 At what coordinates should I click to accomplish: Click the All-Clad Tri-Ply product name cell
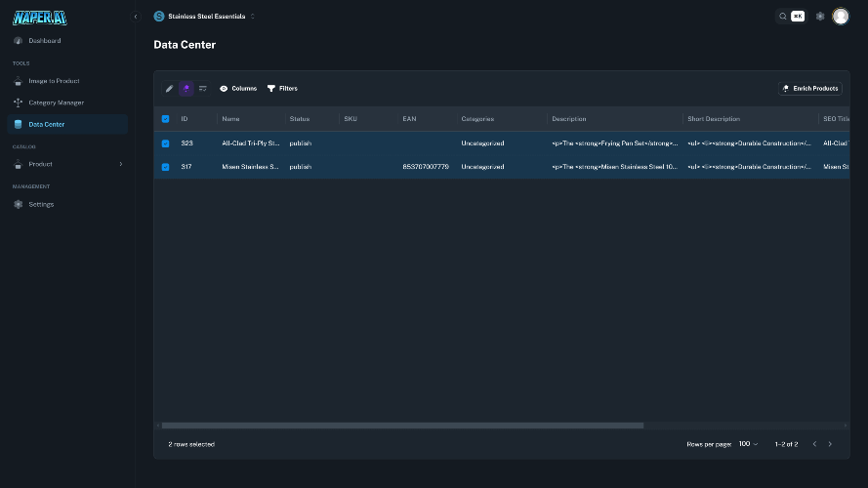coord(251,143)
